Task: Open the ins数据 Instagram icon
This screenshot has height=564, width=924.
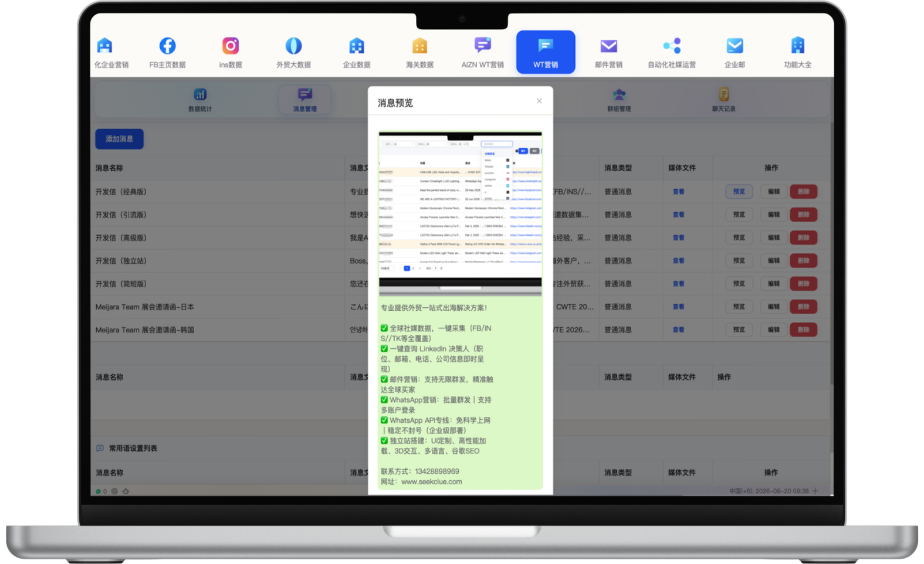Action: [x=230, y=46]
